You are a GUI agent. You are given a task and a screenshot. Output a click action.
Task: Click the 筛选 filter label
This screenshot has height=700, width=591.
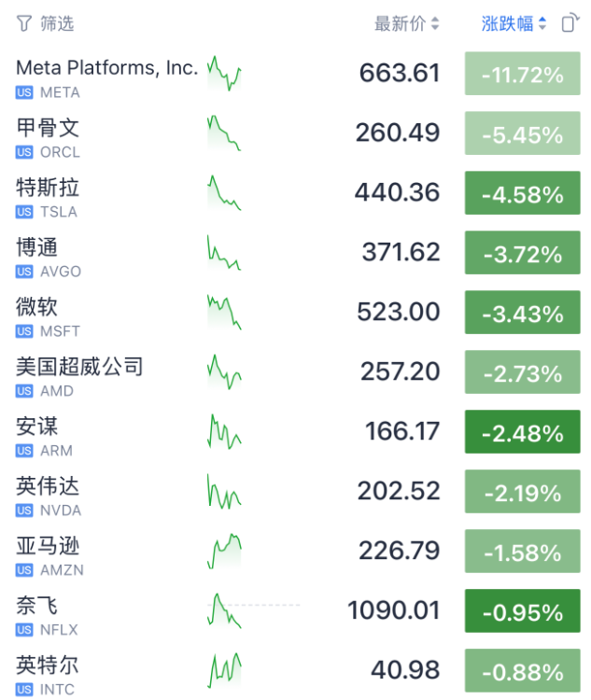pyautogui.click(x=57, y=23)
